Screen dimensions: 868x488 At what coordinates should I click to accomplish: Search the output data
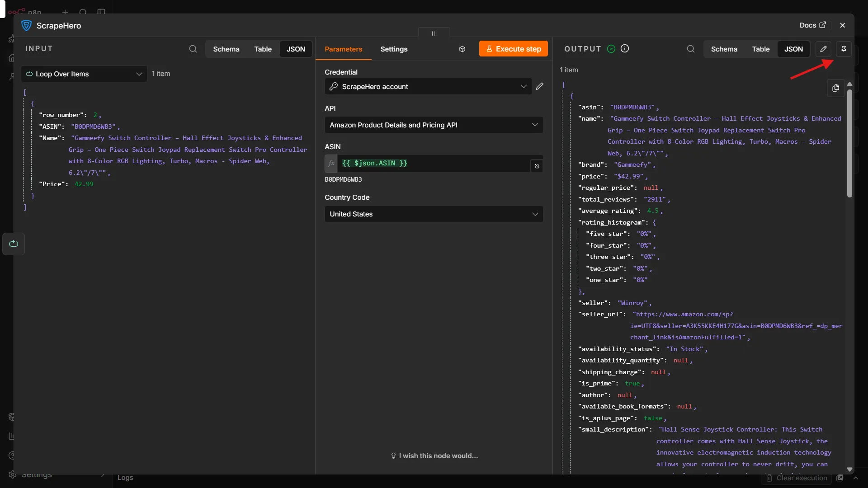coord(691,49)
